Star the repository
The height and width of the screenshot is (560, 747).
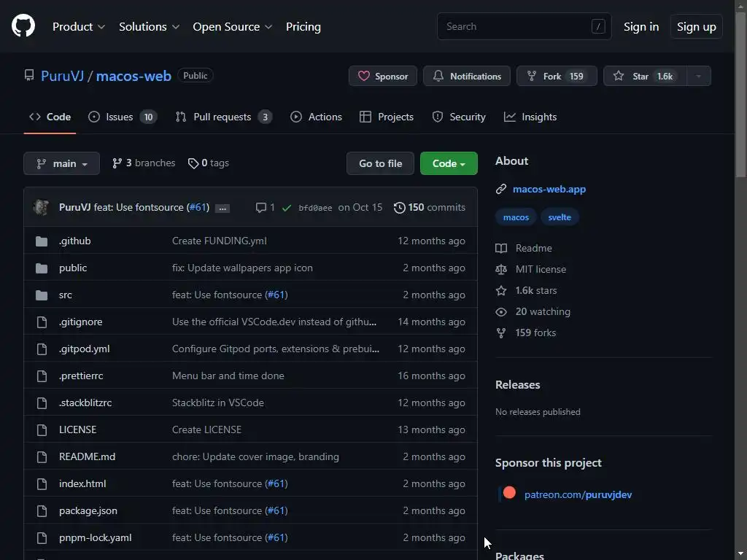tap(645, 76)
